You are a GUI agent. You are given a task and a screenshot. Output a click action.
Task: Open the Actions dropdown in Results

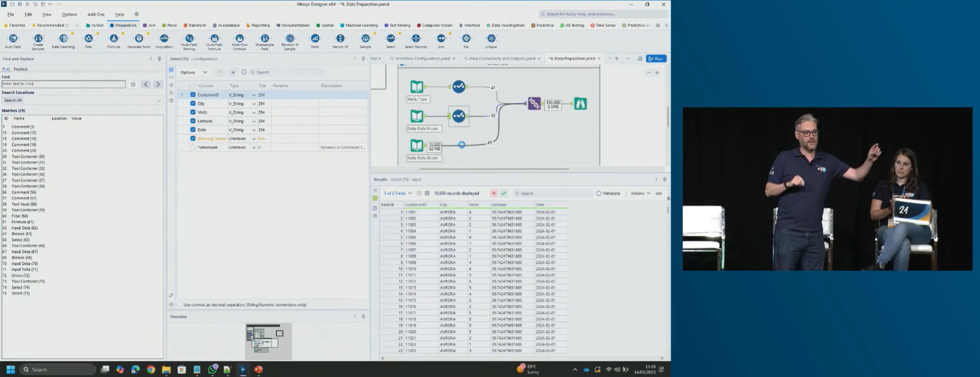(640, 193)
